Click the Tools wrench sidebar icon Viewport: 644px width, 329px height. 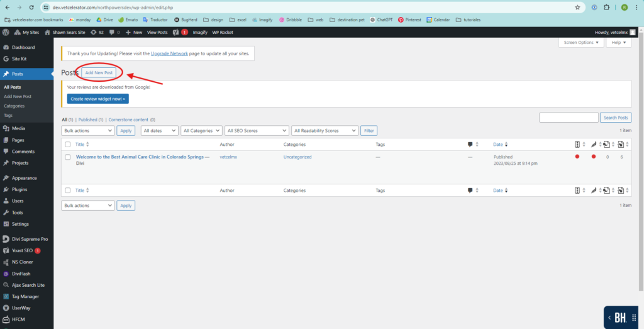coord(6,213)
